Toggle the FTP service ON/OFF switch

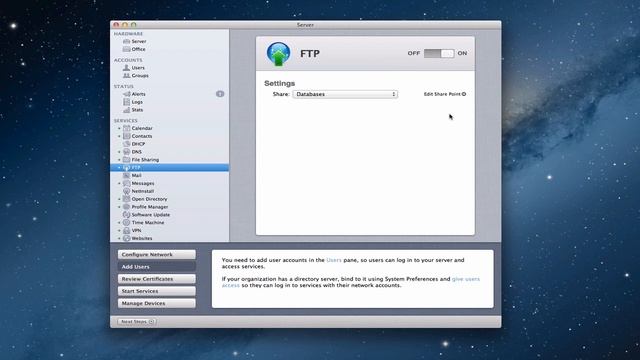(439, 53)
